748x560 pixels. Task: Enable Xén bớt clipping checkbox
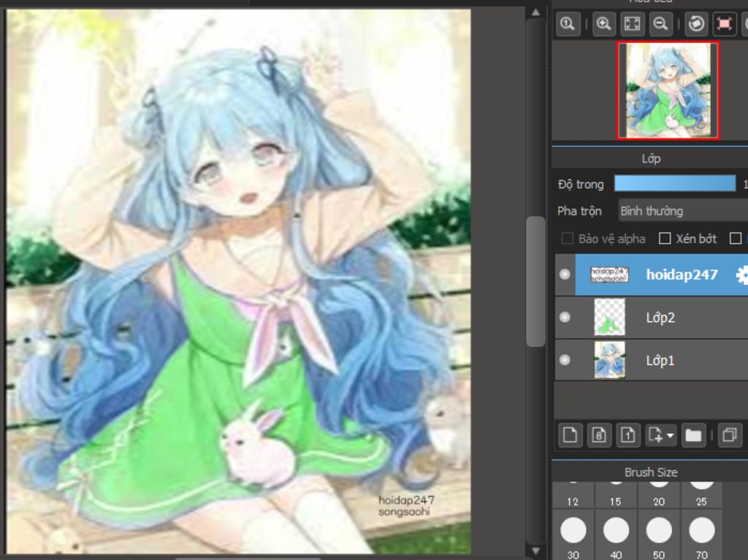click(665, 239)
